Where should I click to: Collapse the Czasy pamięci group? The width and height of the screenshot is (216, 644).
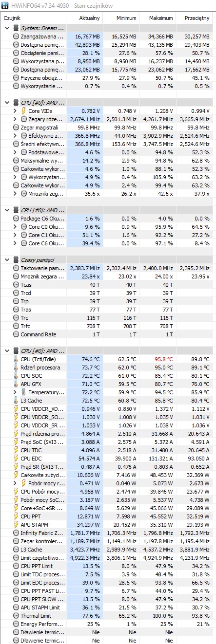[7, 260]
